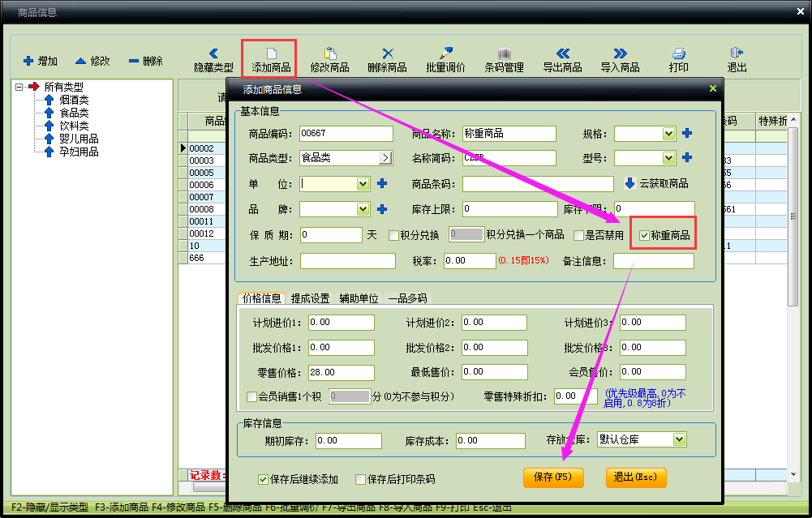This screenshot has width=812, height=518.
Task: Toggle 保存后打印条码 checkbox
Action: click(360, 480)
